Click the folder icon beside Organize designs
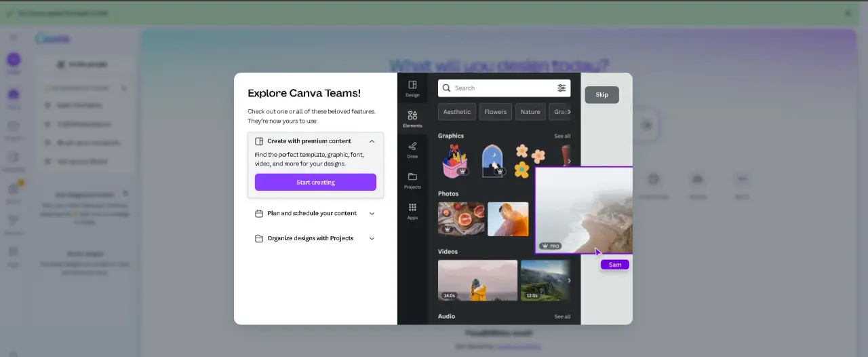Viewport: 868px width, 357px height. (259, 238)
